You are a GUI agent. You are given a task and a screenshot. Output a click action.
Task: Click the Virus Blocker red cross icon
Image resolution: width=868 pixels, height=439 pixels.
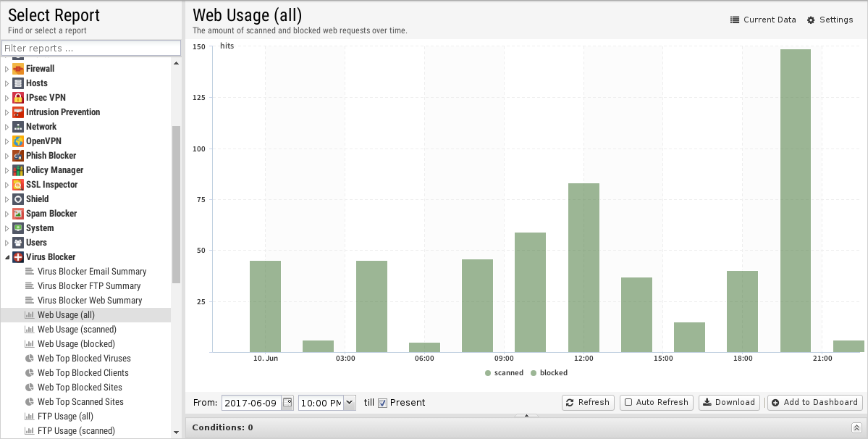tap(17, 257)
